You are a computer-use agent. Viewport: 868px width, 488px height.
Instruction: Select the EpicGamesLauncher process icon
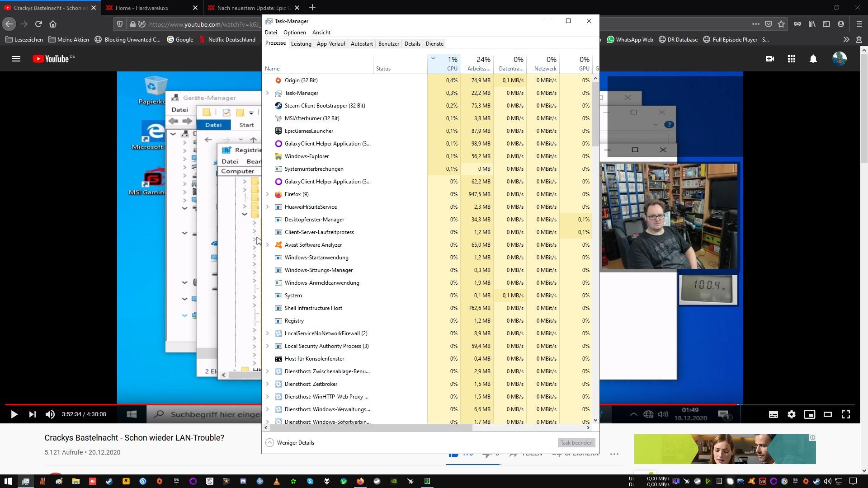[278, 131]
